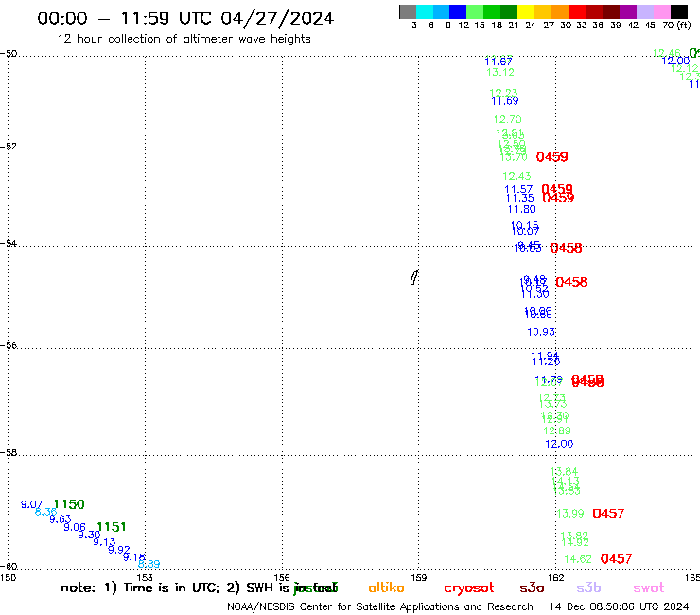The height and width of the screenshot is (615, 700).
Task: Click the wave height value 12.70
Action: click(x=507, y=120)
